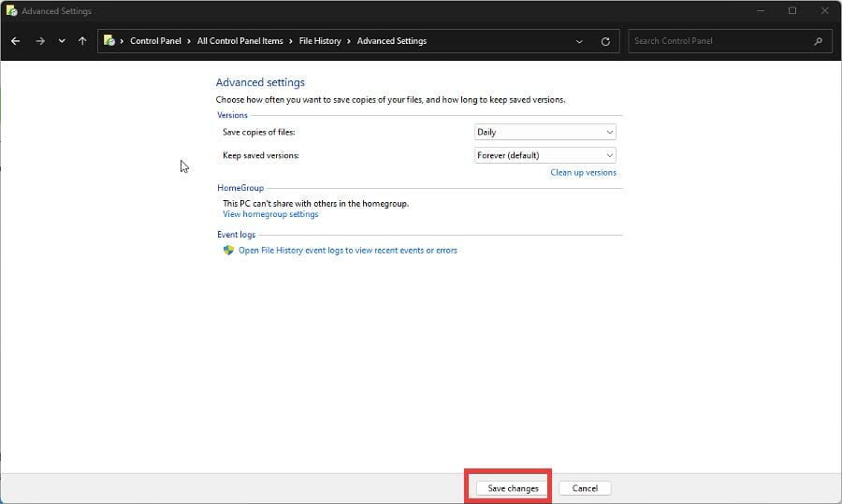842x504 pixels.
Task: Expand chevron after All Control Panel Items
Action: [291, 41]
